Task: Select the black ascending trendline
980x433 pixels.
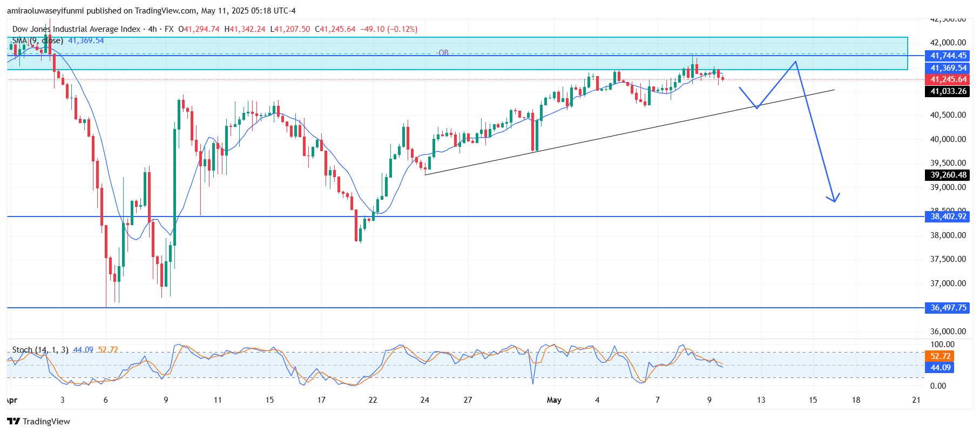Action: (630, 132)
